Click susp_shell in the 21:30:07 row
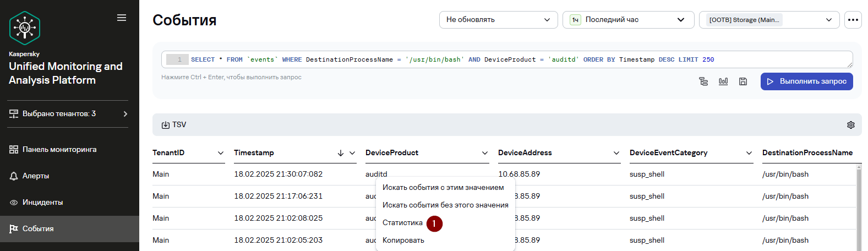This screenshot has height=251, width=868. [x=647, y=174]
